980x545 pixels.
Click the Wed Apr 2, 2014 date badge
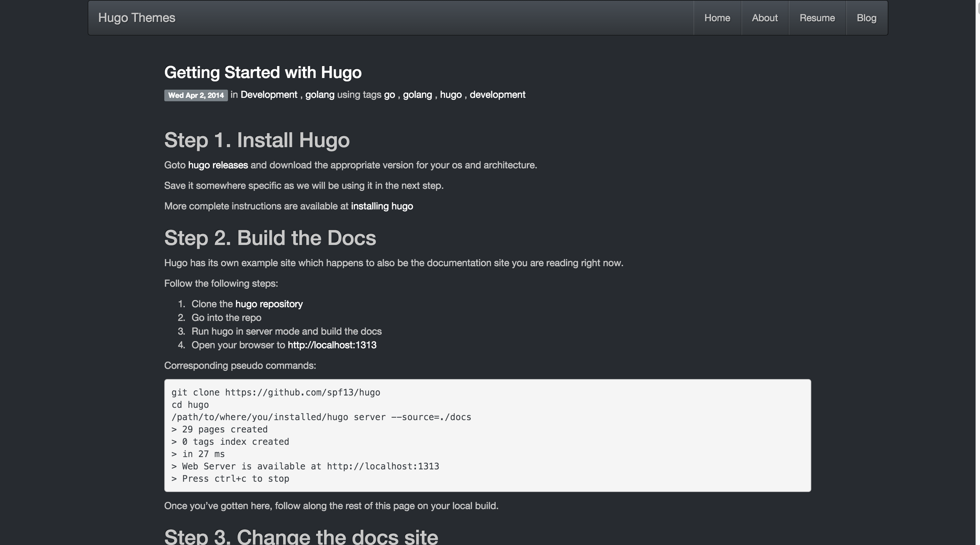tap(195, 95)
